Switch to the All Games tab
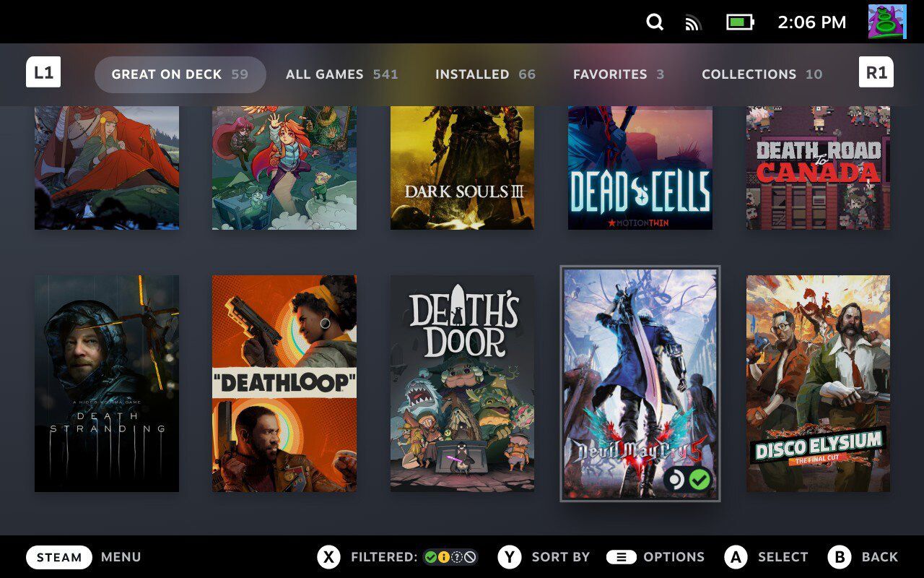 [342, 74]
